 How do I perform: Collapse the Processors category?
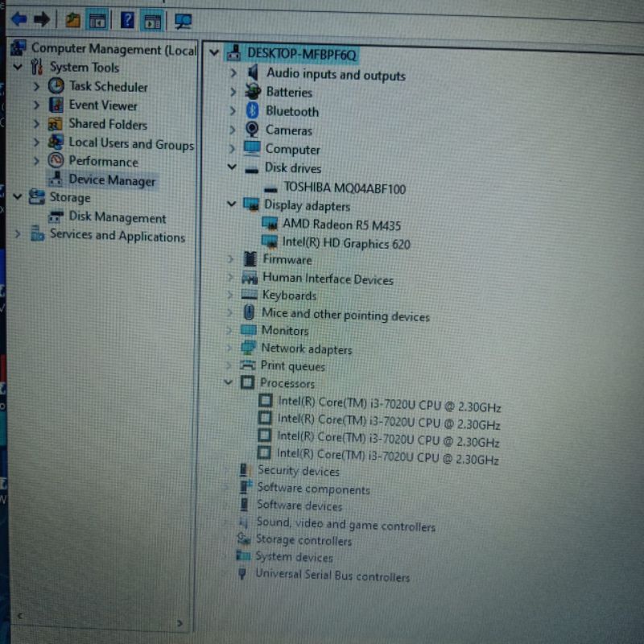[x=229, y=382]
